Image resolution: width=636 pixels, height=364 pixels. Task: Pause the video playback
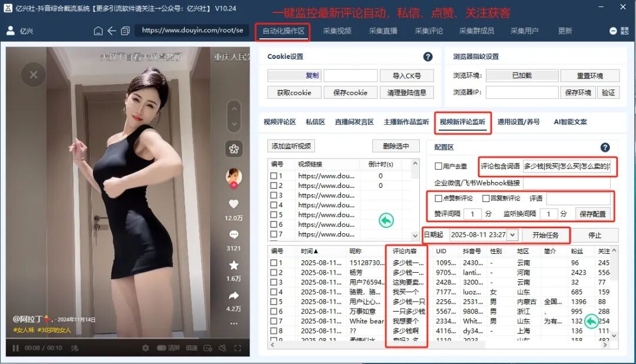pyautogui.click(x=15, y=348)
